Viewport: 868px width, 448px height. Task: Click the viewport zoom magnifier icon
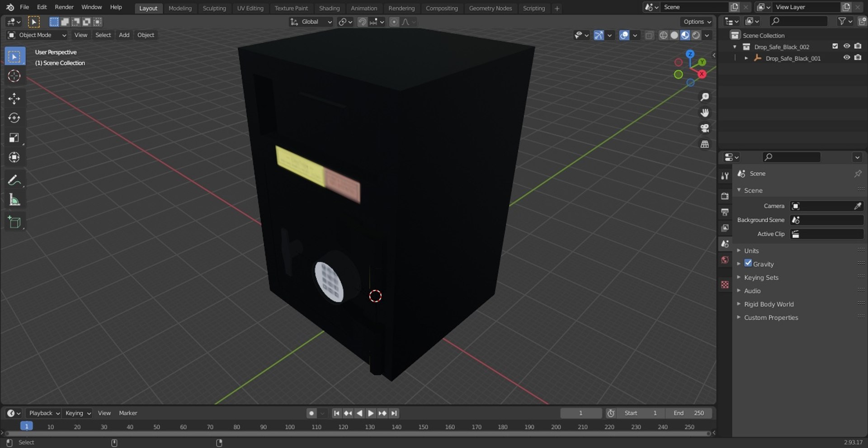[704, 97]
